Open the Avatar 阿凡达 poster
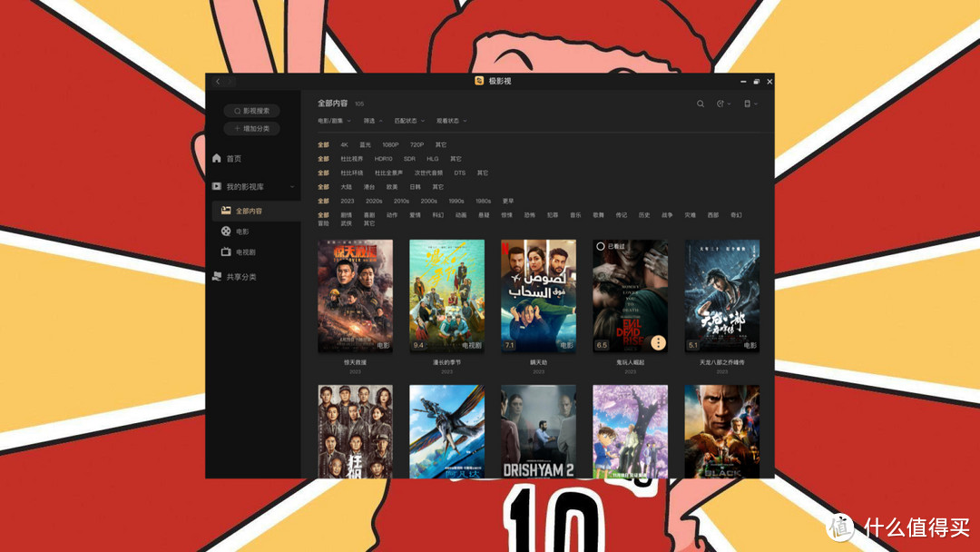 click(x=446, y=431)
